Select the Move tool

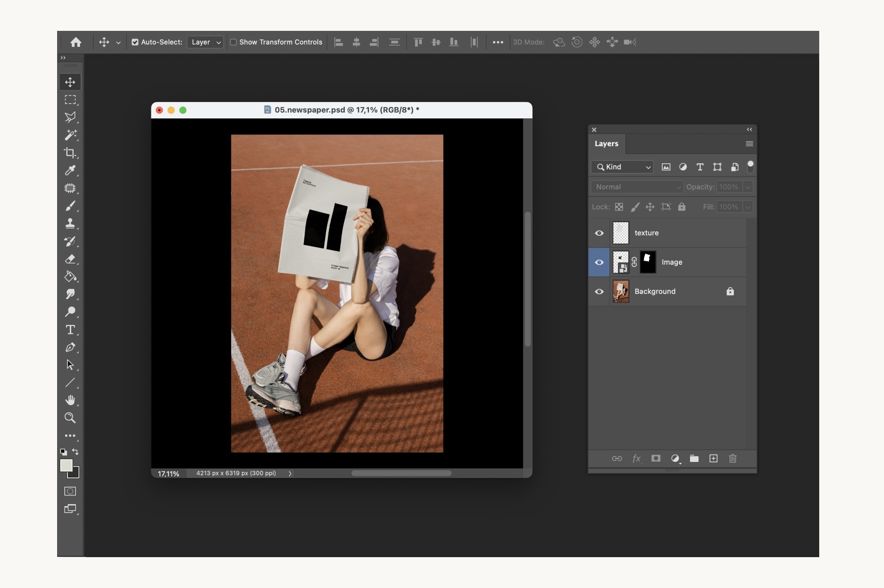click(x=70, y=81)
